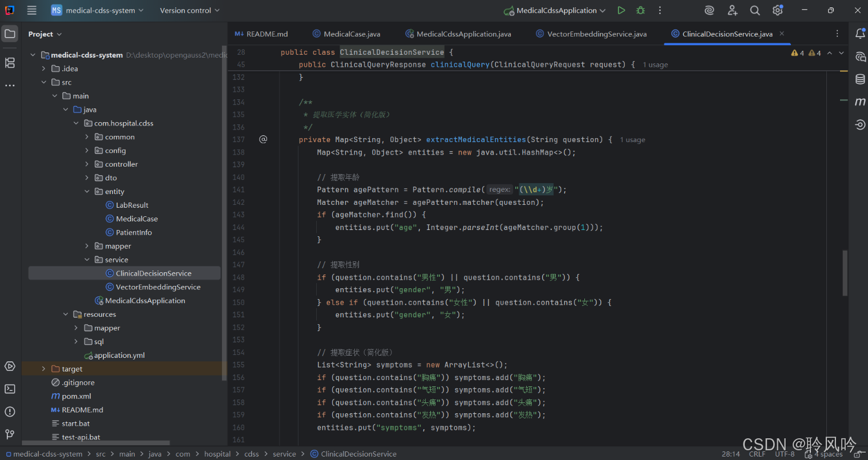Close the ClinicalDecisionService.java tab
The width and height of the screenshot is (868, 460).
pos(782,34)
